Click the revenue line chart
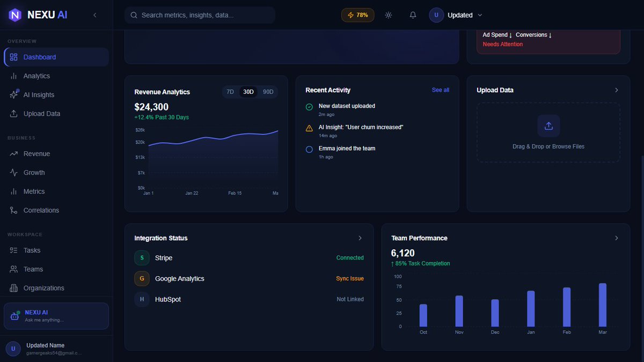 tap(213, 159)
